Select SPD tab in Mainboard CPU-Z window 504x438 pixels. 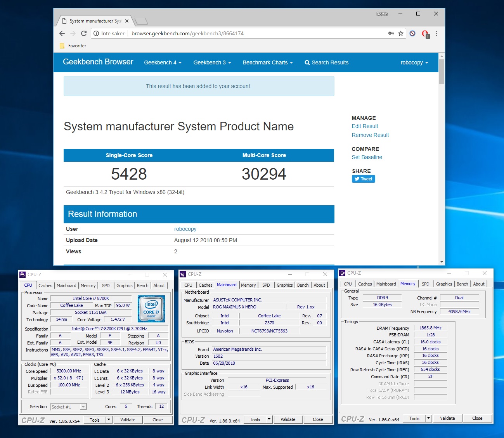266,285
